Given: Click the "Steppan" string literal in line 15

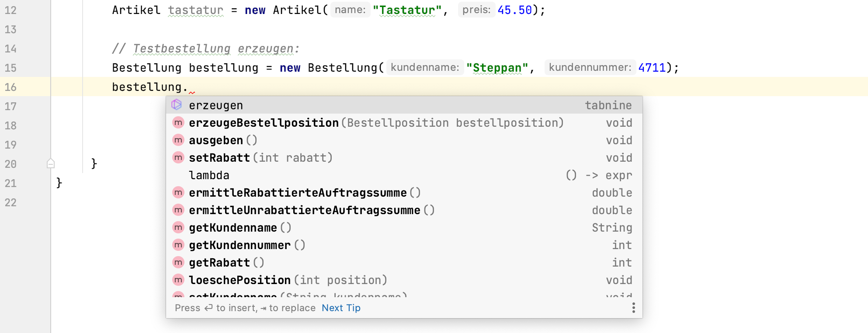Looking at the screenshot, I should click(497, 68).
